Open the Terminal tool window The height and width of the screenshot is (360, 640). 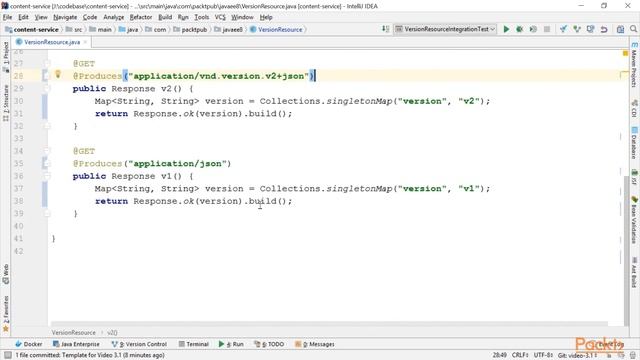click(x=193, y=344)
